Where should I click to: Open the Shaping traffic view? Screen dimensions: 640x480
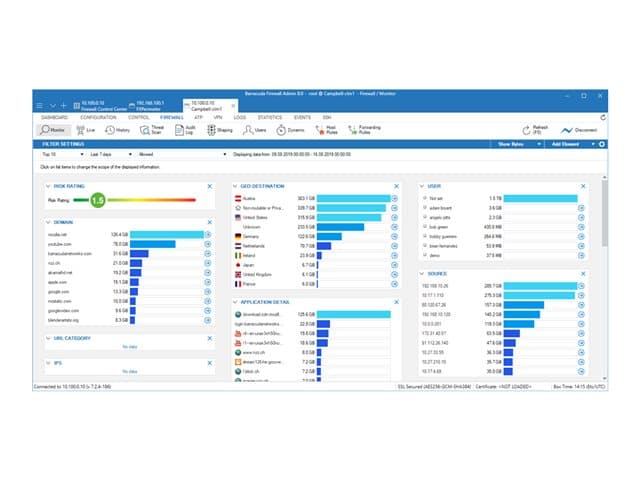(x=220, y=130)
